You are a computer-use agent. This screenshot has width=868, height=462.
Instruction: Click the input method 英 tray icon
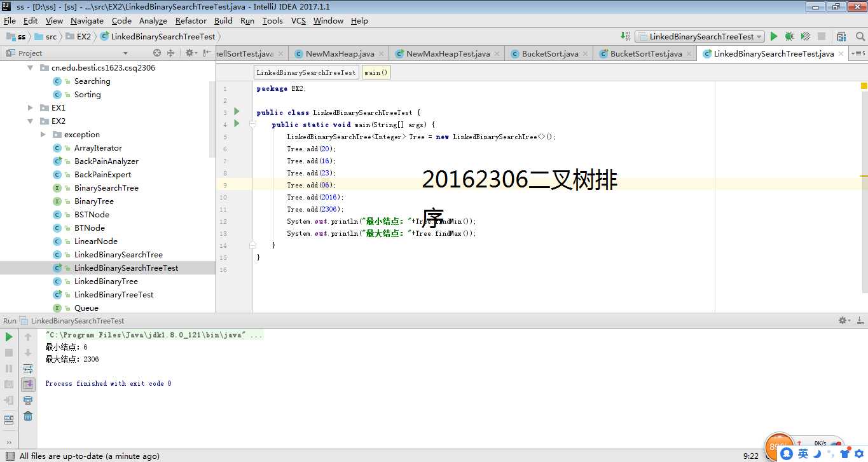tap(803, 453)
